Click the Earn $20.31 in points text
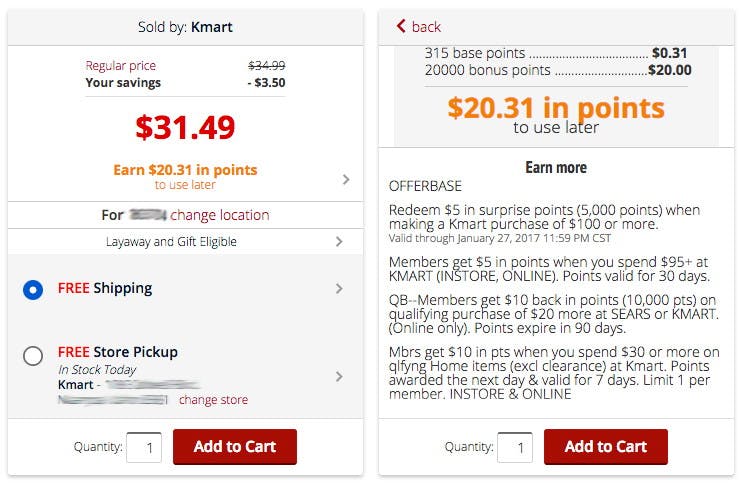Viewport: 740px width, 485px height. pos(185,170)
